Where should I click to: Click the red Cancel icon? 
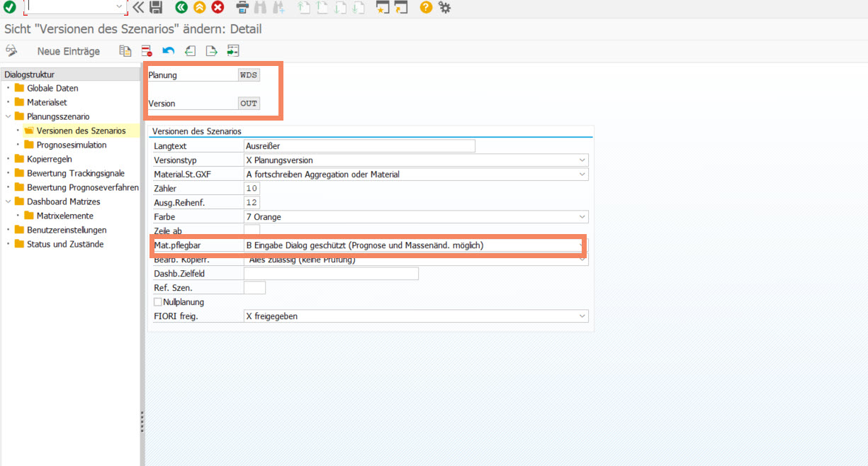coord(218,7)
